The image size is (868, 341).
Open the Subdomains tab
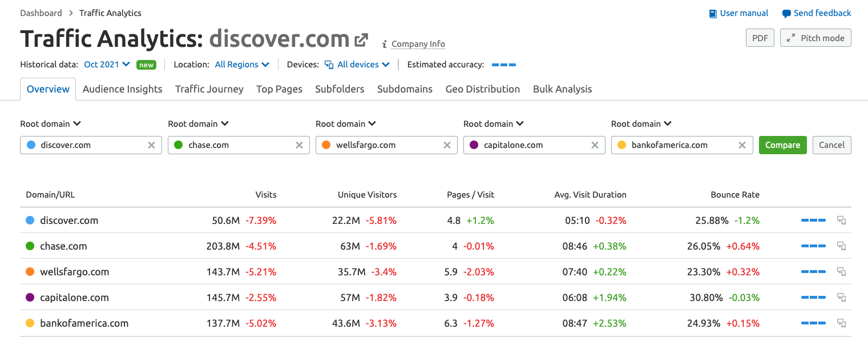tap(405, 89)
